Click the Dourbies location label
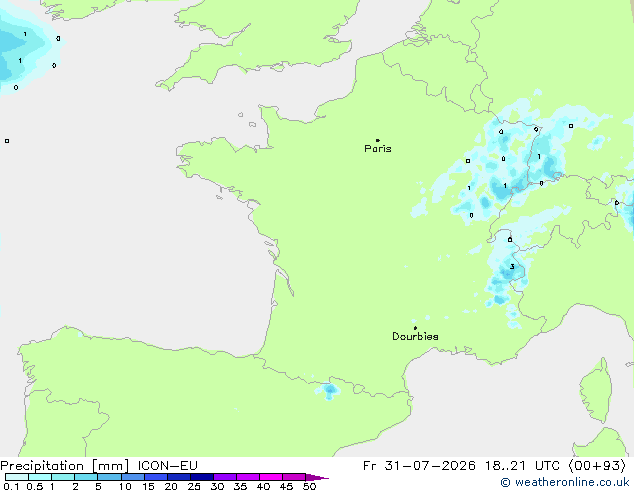Screen dimensions: 634x490 tap(415, 336)
